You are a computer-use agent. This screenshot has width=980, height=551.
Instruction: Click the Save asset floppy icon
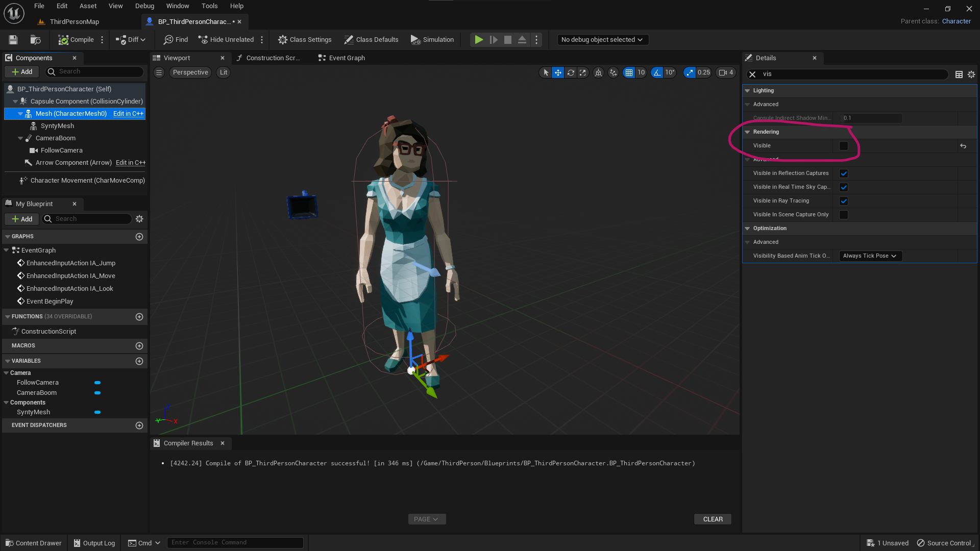click(x=13, y=40)
